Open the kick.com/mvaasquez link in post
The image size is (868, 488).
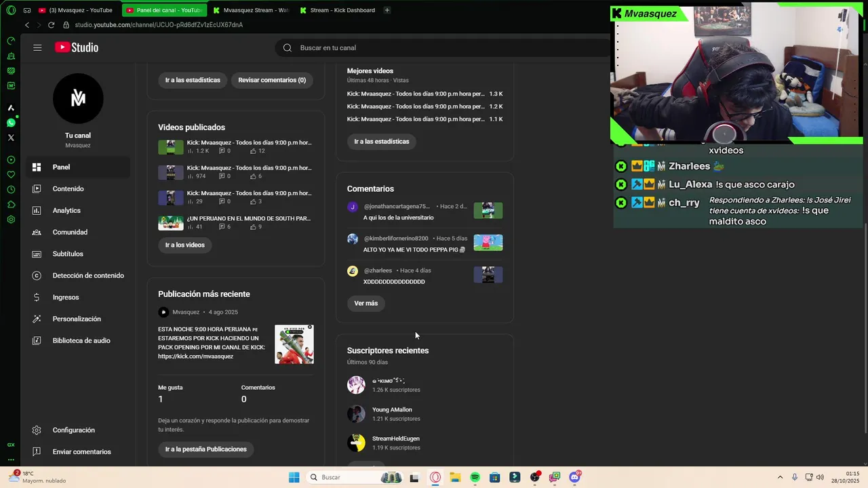195,357
